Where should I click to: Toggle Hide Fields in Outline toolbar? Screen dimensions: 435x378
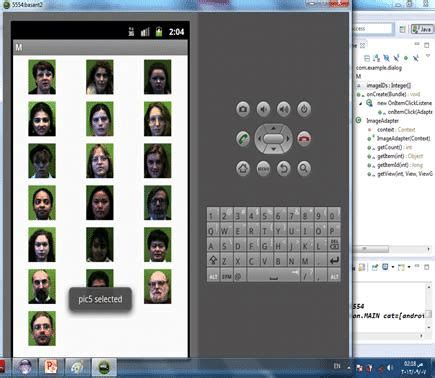tap(386, 58)
